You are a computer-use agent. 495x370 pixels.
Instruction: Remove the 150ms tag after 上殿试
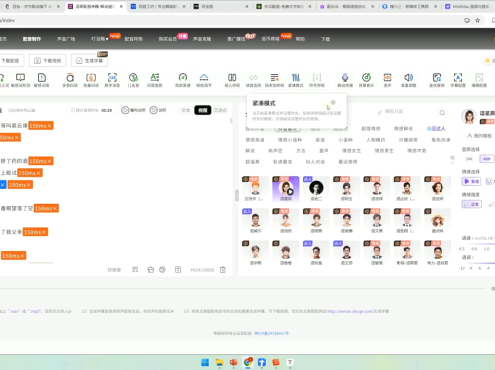[38, 173]
